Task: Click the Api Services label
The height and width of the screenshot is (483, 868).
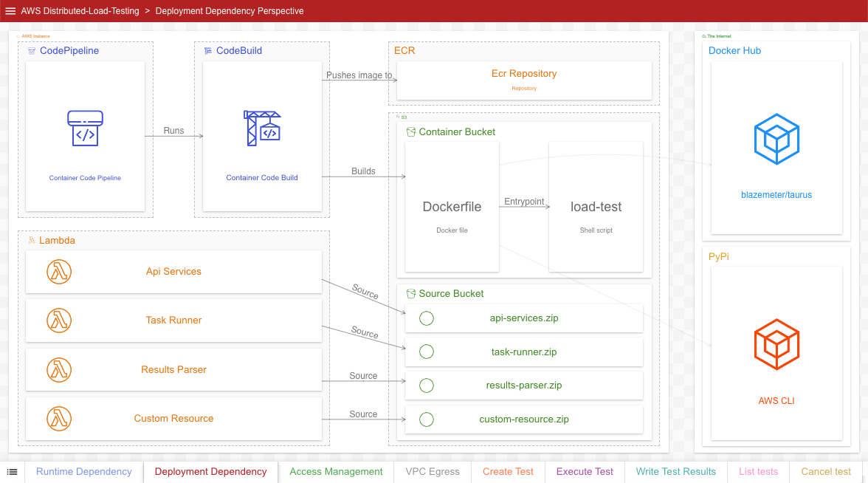Action: coord(174,272)
